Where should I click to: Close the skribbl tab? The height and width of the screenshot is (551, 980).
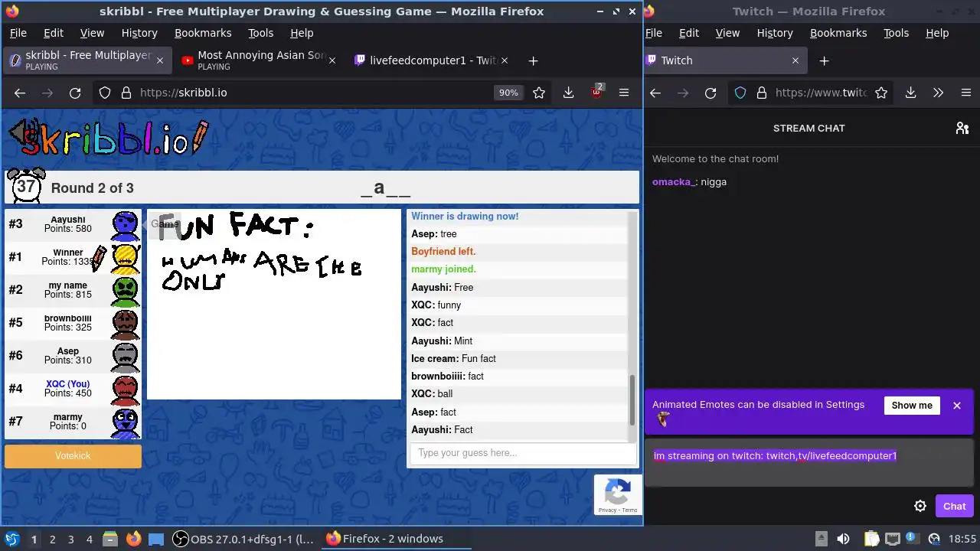(x=159, y=60)
